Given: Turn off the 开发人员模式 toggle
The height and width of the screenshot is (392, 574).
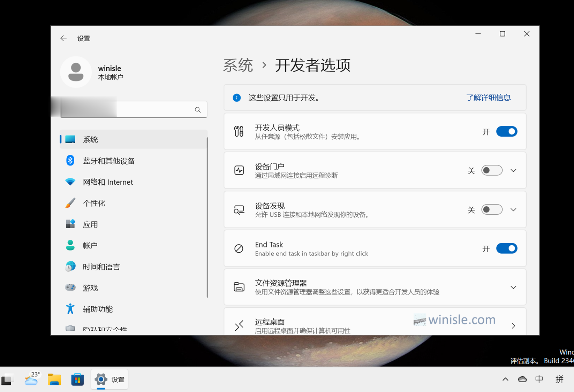Looking at the screenshot, I should point(506,132).
